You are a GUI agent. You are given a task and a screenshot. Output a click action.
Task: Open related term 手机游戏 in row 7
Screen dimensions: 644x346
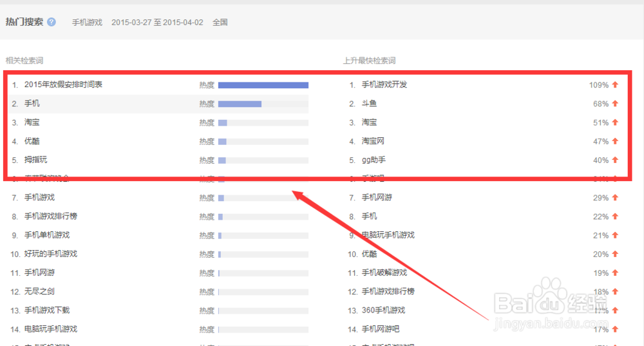click(39, 198)
